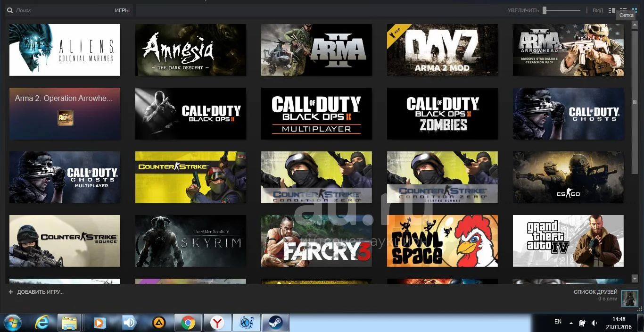644x332 pixels.
Task: Click the plus icon beside Добавить игру
Action: (11, 292)
